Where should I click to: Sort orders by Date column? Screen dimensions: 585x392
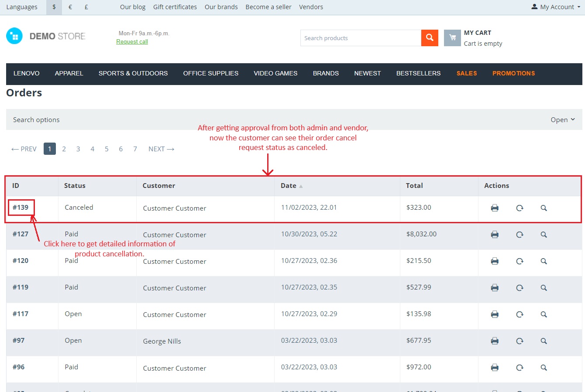tap(292, 186)
